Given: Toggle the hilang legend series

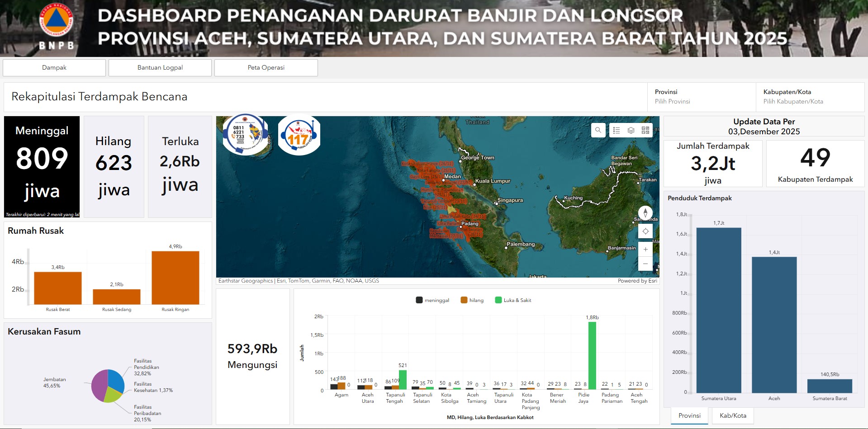Looking at the screenshot, I should coord(472,300).
